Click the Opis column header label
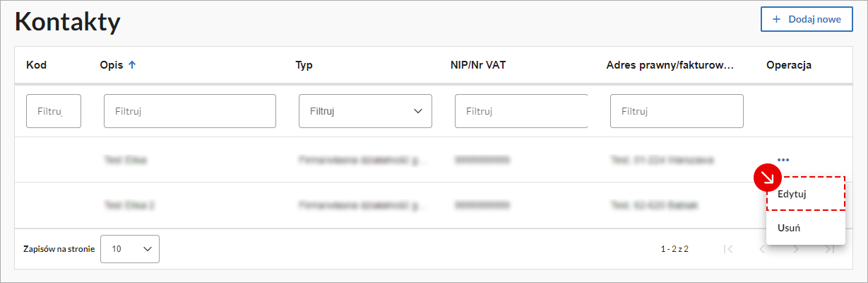 point(112,65)
